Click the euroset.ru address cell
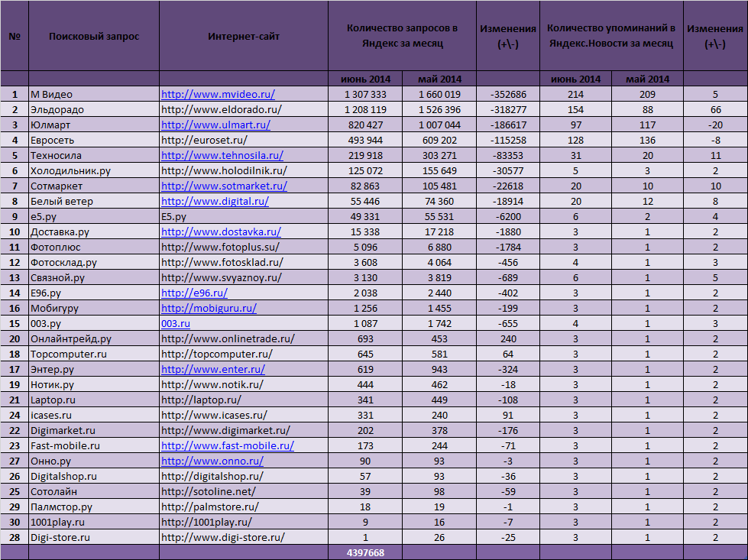The width and height of the screenshot is (748, 560). (x=204, y=141)
